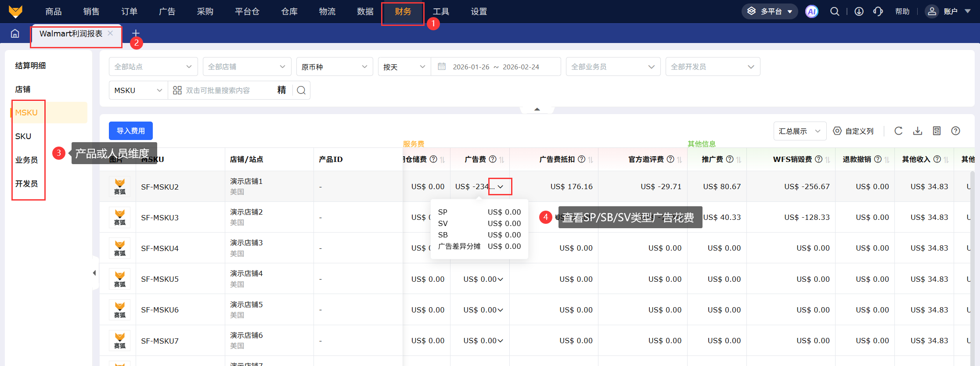Open the 原币种 currency dropdown
Screen dimensions: 980x366
click(335, 67)
